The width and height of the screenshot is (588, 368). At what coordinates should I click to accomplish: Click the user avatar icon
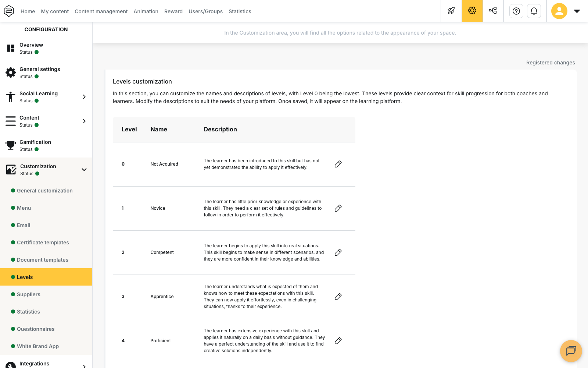tap(559, 11)
